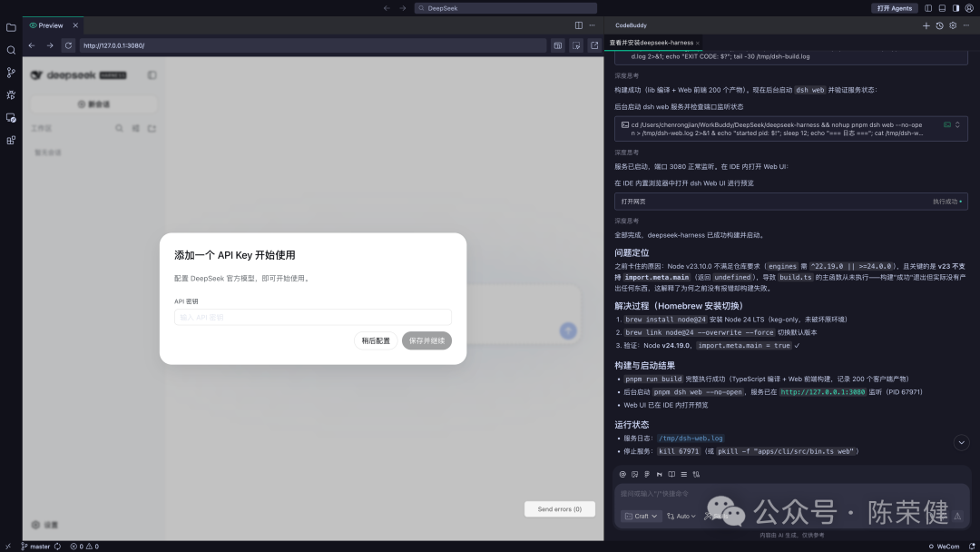The width and height of the screenshot is (980, 552).
Task: Open CodeBuddy chat history
Action: coord(939,25)
